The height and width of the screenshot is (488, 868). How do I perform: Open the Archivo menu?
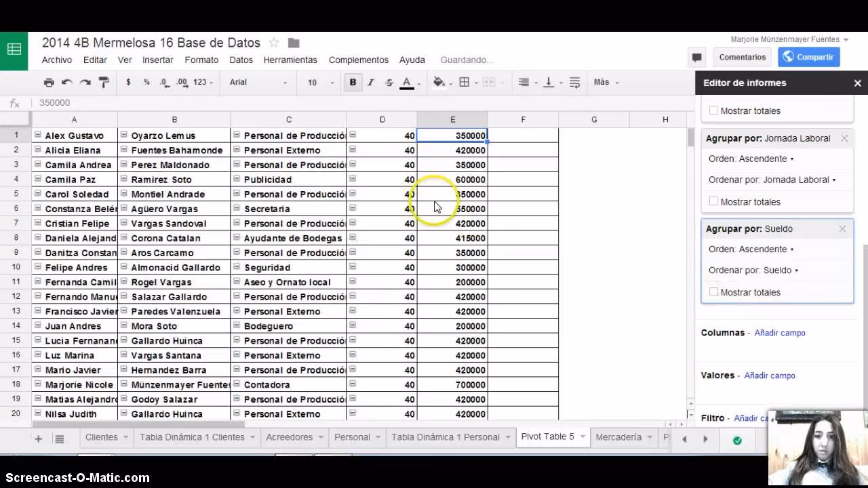pos(57,60)
